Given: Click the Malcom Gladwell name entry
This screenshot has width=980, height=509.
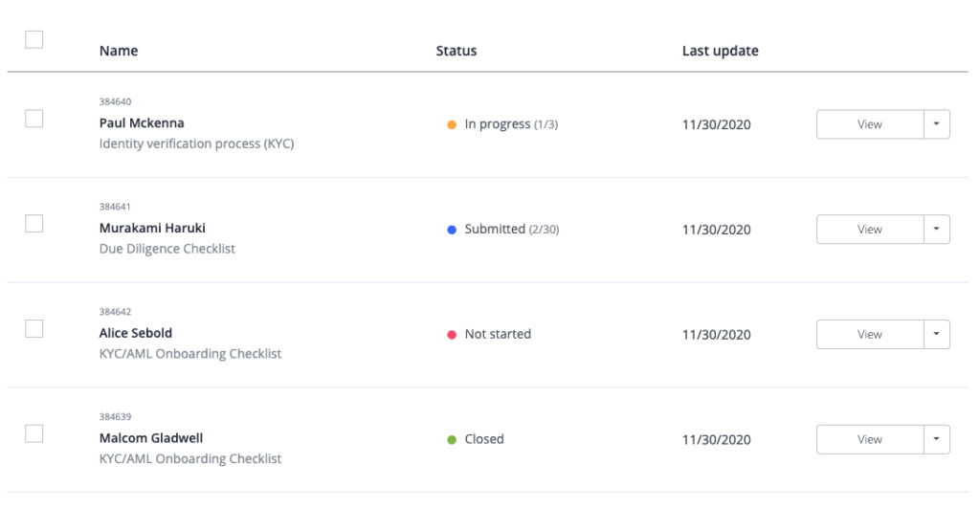Looking at the screenshot, I should (151, 439).
